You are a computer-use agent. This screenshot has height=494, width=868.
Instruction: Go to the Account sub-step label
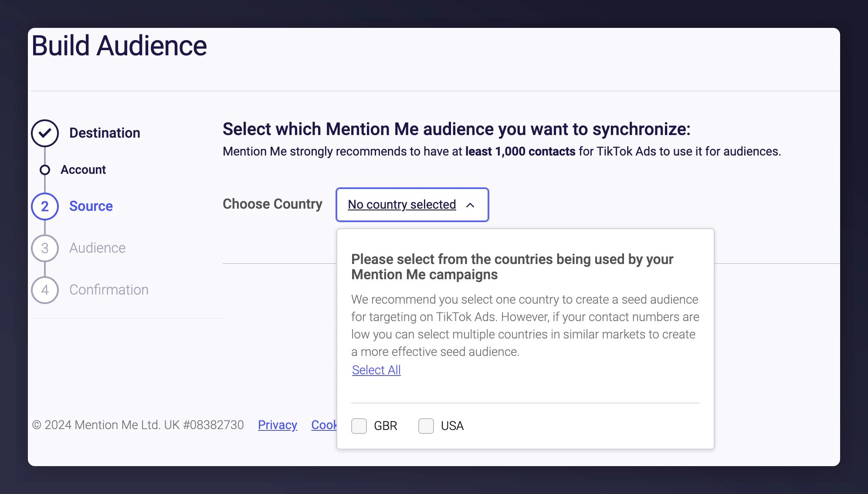point(83,169)
